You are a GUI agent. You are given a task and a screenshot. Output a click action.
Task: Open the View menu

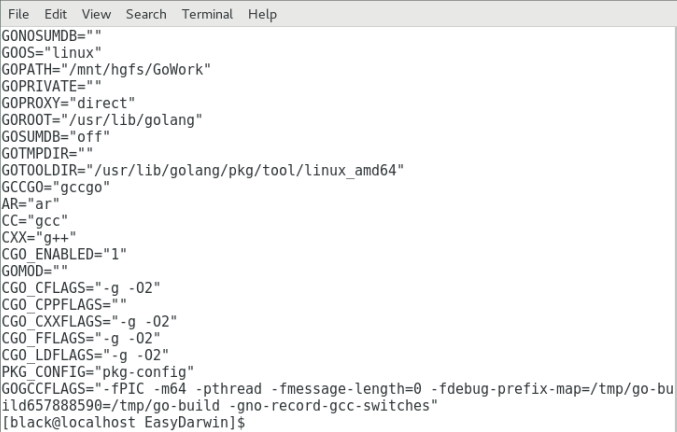[x=96, y=15]
